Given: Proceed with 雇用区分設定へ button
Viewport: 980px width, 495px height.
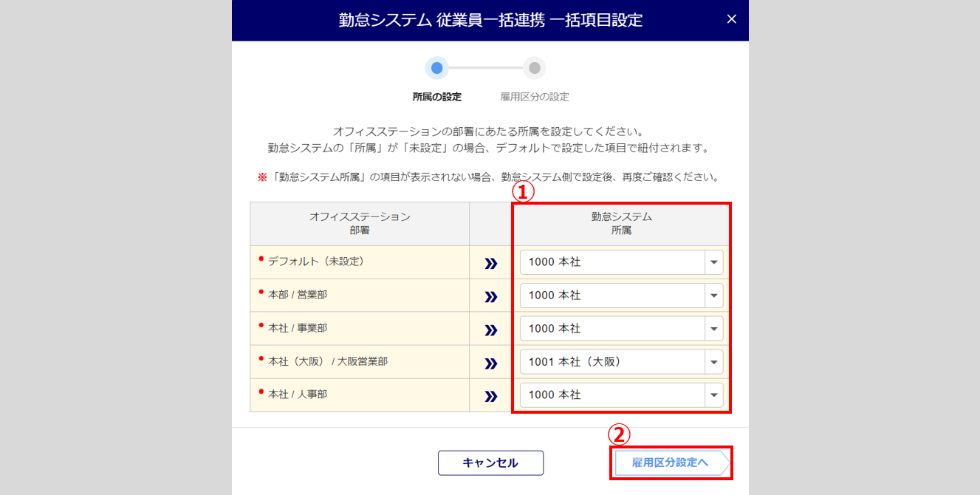Looking at the screenshot, I should point(671,463).
